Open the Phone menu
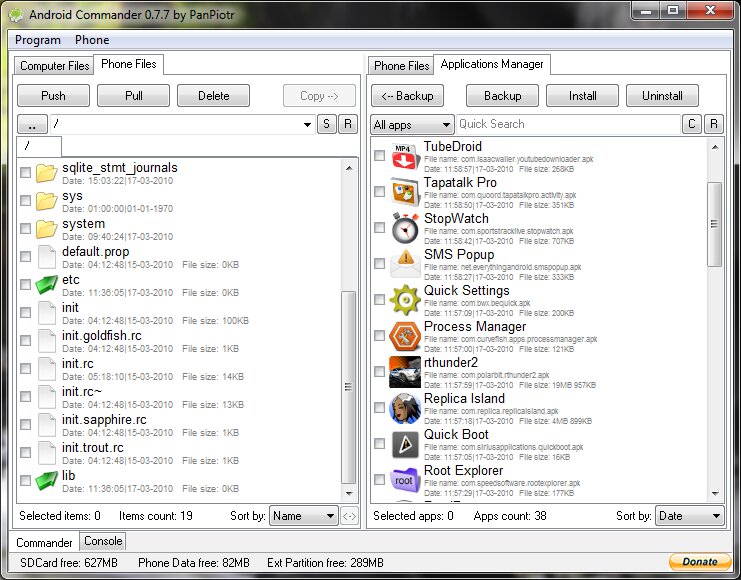 point(92,40)
